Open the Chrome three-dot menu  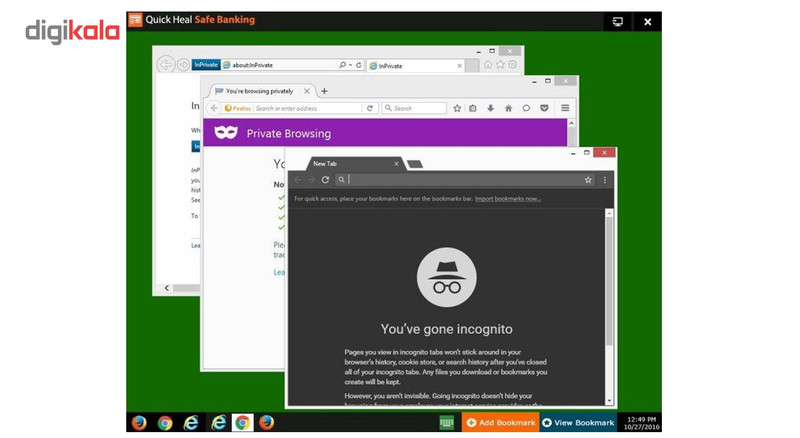(x=605, y=180)
